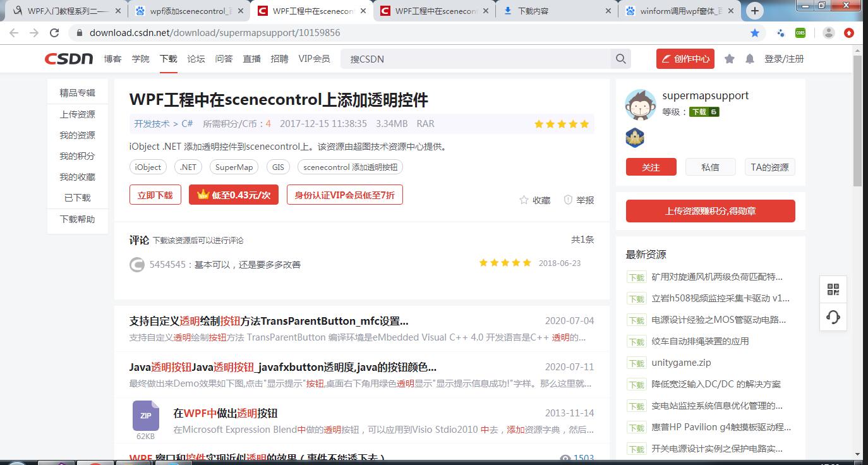The height and width of the screenshot is (465, 868).
Task: Click the SuperMap tag
Action: [x=234, y=167]
